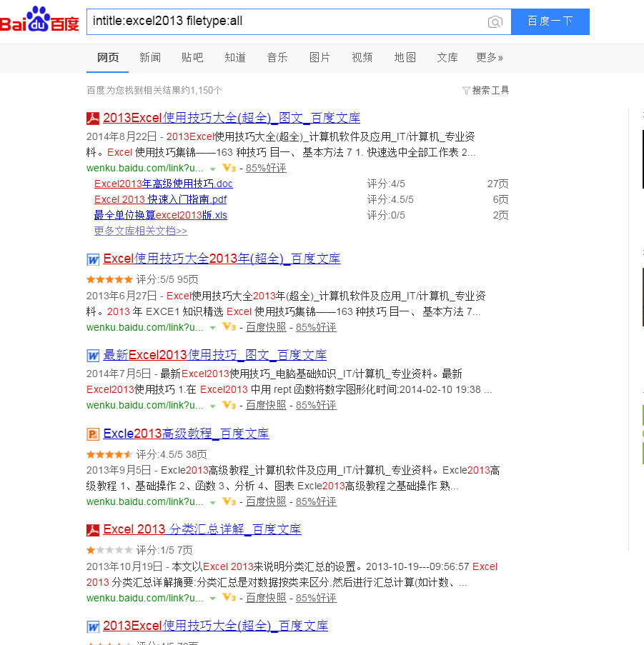This screenshot has width=644, height=645.
Task: Expand URL dropdown under 分类汇总详解 result
Action: [213, 599]
